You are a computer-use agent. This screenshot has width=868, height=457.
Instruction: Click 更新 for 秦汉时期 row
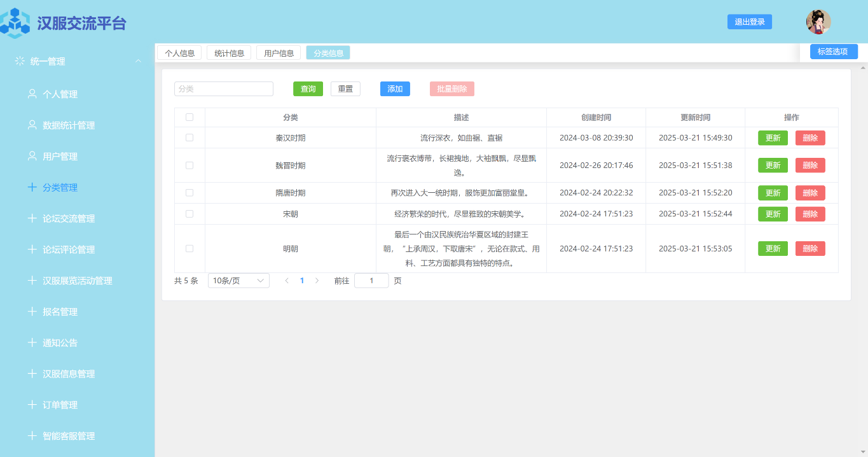[x=773, y=138]
